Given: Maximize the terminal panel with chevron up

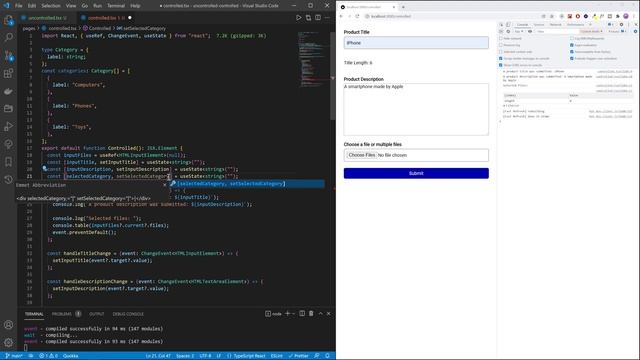Looking at the screenshot, I should tap(320, 313).
